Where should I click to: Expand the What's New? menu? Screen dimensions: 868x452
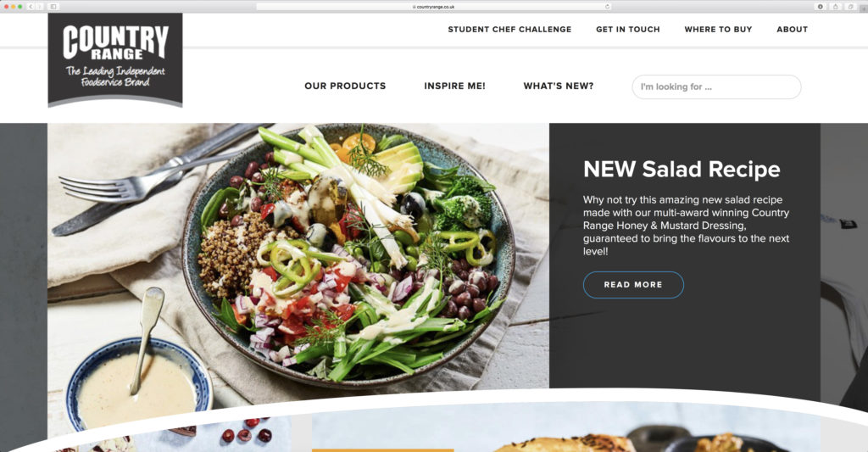click(x=558, y=86)
